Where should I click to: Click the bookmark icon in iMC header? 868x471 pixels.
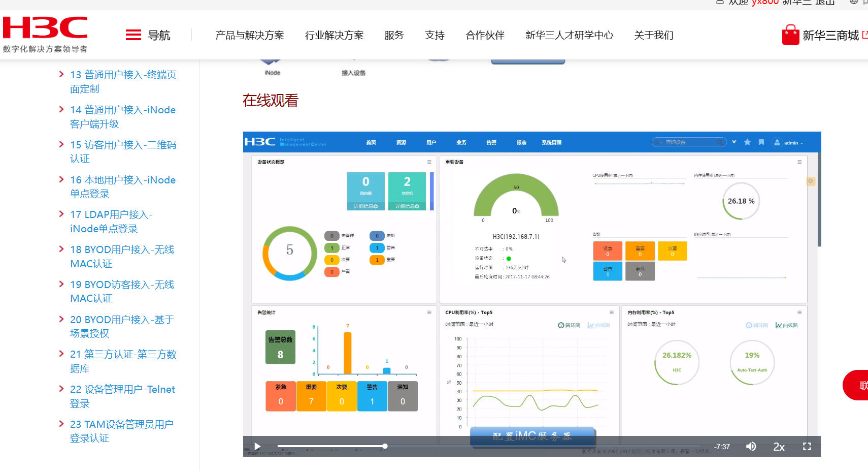pos(761,142)
